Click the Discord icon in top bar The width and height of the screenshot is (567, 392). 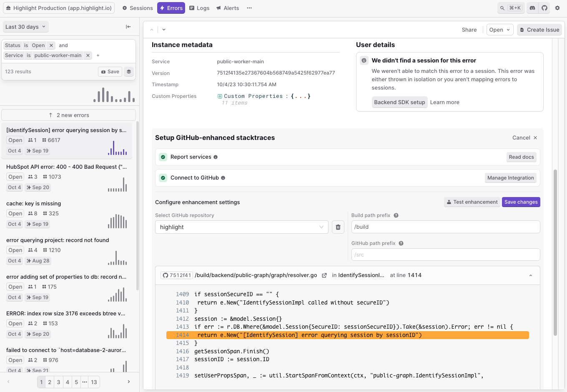(532, 8)
